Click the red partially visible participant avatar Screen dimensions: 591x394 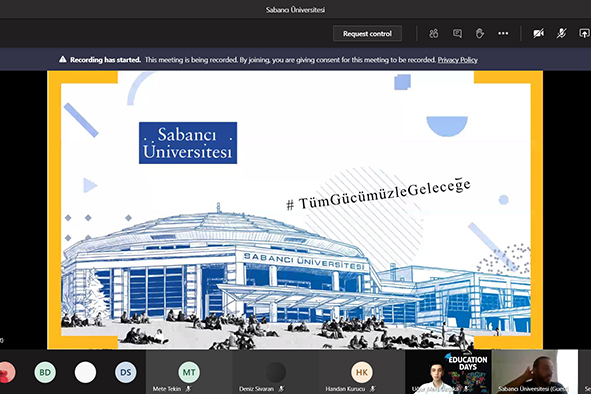tap(7, 372)
